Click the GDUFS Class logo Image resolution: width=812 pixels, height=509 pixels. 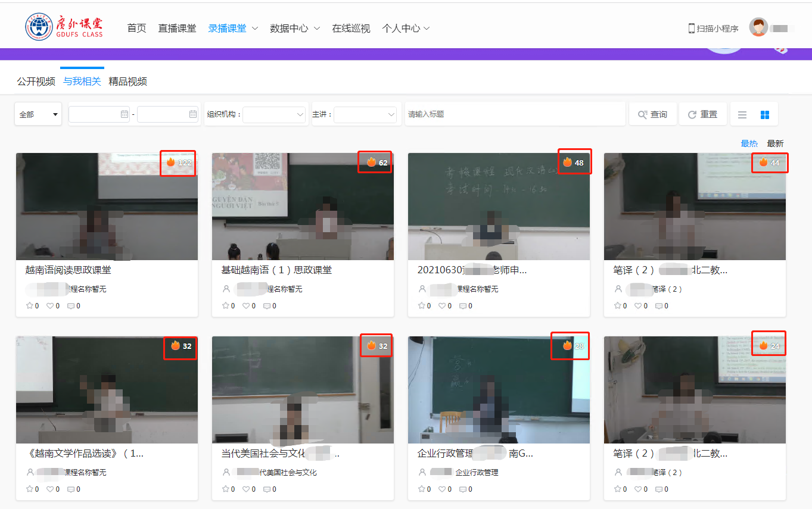64,27
